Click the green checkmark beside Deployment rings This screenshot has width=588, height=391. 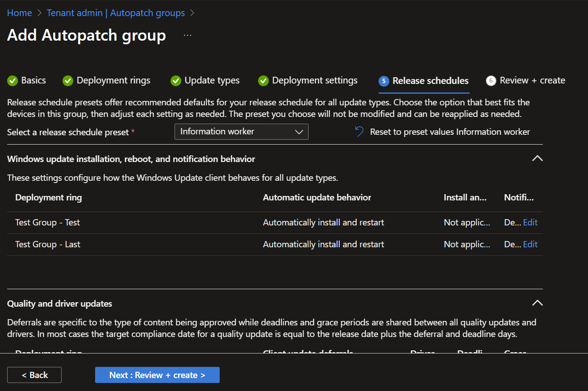tap(68, 81)
